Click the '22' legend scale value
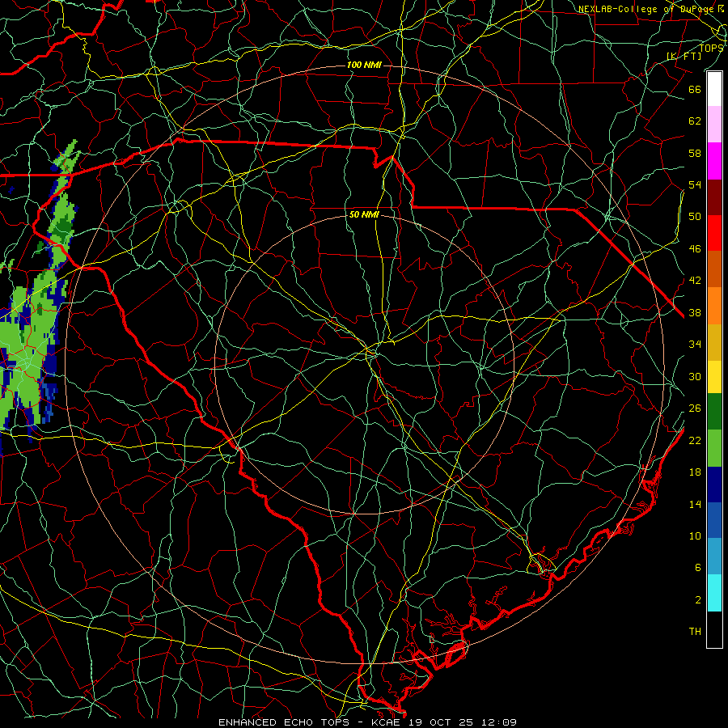The image size is (728, 728). click(695, 440)
